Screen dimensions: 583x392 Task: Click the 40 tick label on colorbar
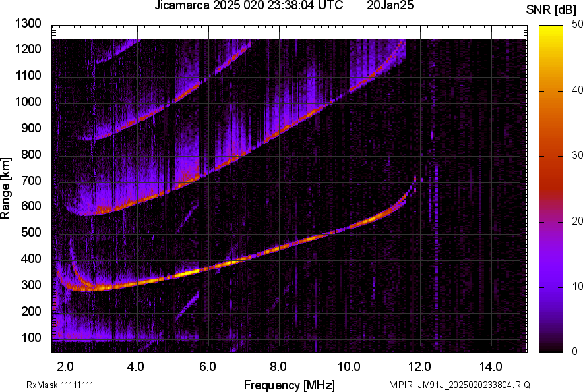tap(577, 90)
